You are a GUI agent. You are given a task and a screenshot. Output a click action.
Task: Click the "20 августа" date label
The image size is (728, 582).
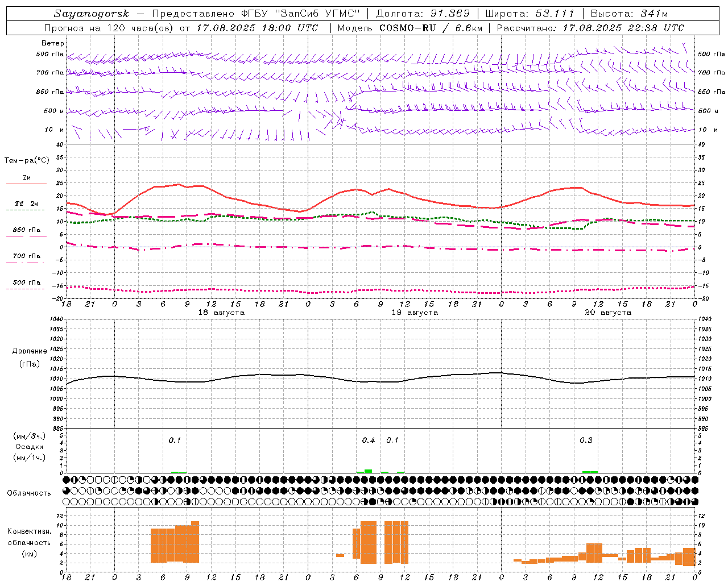click(x=608, y=313)
